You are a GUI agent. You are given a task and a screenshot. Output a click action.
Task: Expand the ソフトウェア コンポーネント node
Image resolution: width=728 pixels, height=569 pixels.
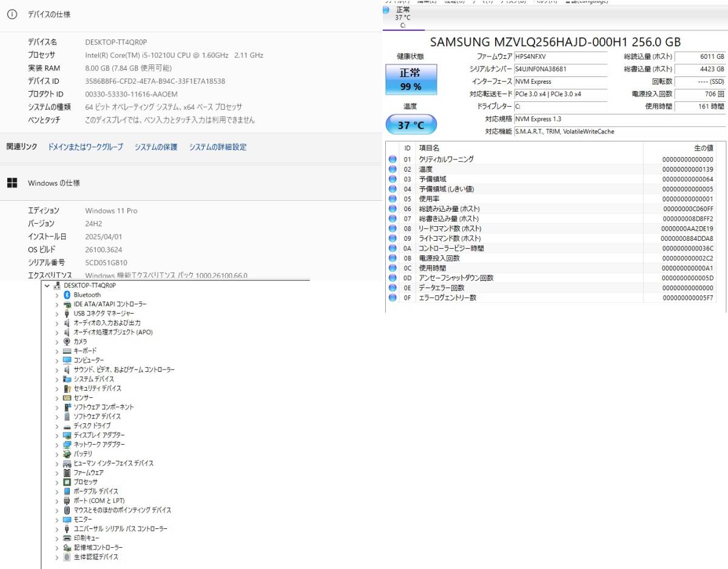pyautogui.click(x=57, y=407)
